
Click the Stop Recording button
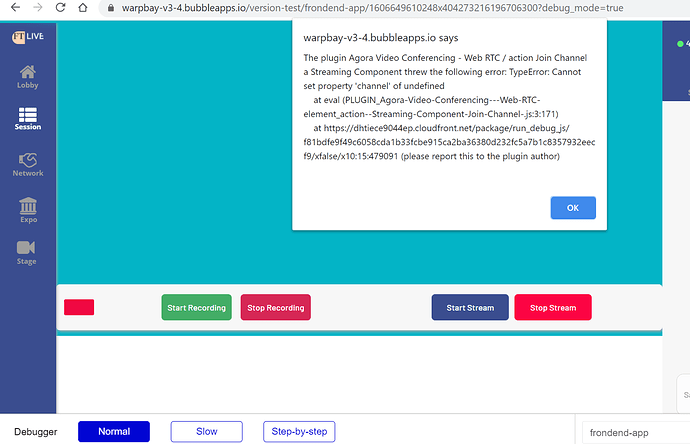[x=275, y=307]
